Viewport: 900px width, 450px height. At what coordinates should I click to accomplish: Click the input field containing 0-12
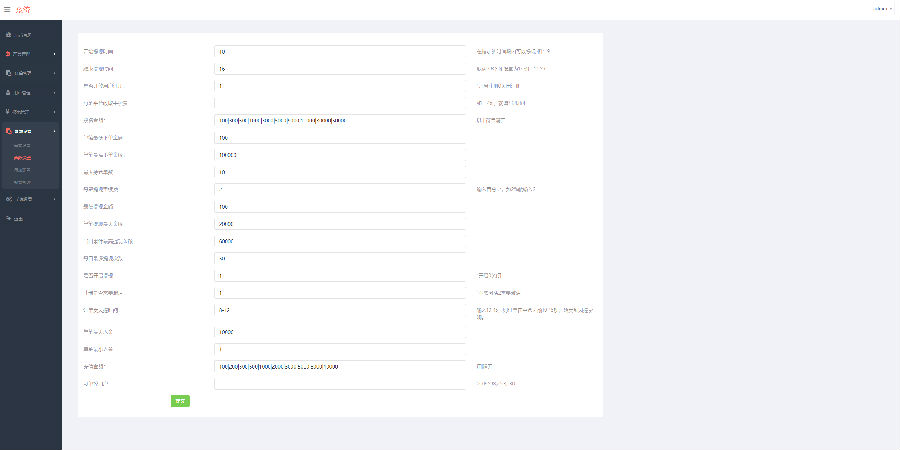[340, 310]
